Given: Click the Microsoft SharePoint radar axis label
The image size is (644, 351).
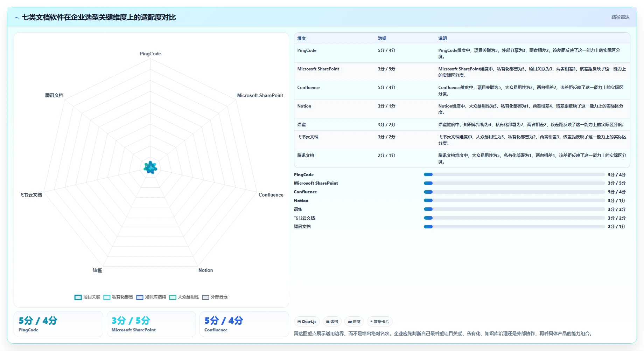Looking at the screenshot, I should tap(260, 95).
